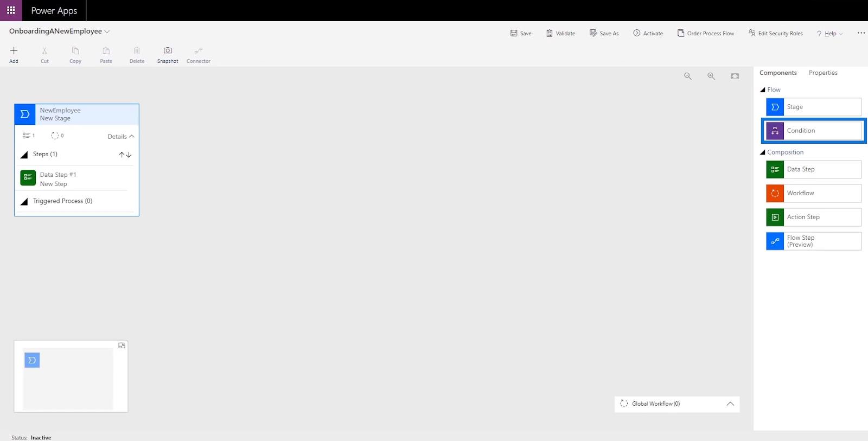868x441 pixels.
Task: Click the Connector toolbar icon
Action: (x=199, y=50)
